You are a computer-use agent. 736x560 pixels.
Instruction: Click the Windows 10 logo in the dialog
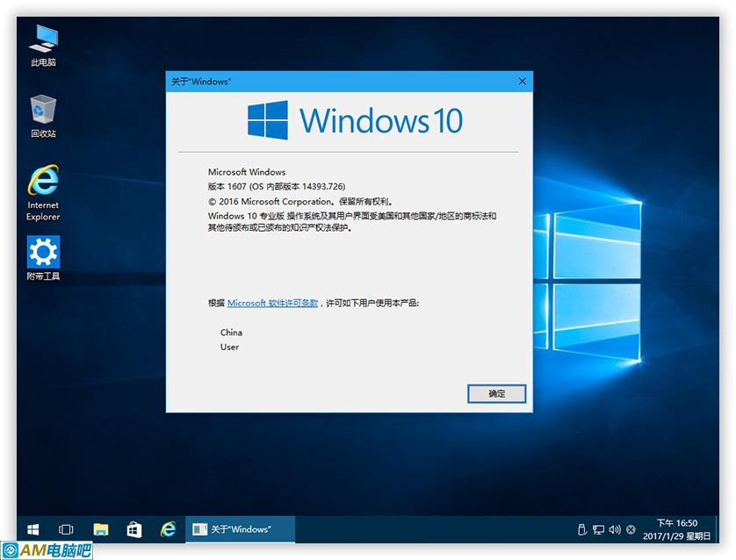click(355, 120)
